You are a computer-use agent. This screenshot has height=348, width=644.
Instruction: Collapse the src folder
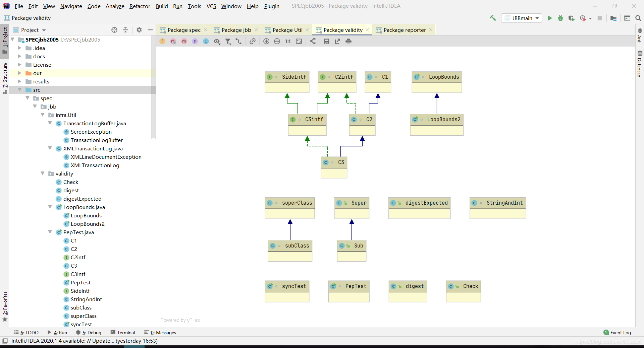[x=19, y=90]
